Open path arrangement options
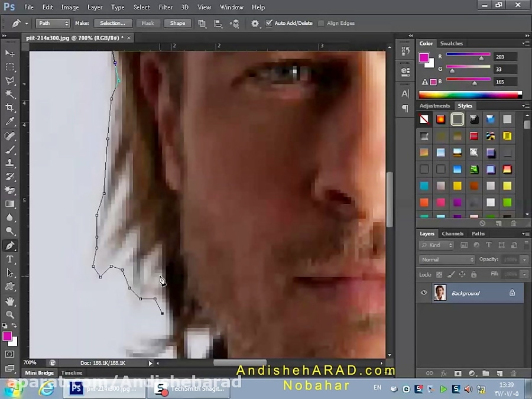This screenshot has height=399, width=532. [x=235, y=24]
